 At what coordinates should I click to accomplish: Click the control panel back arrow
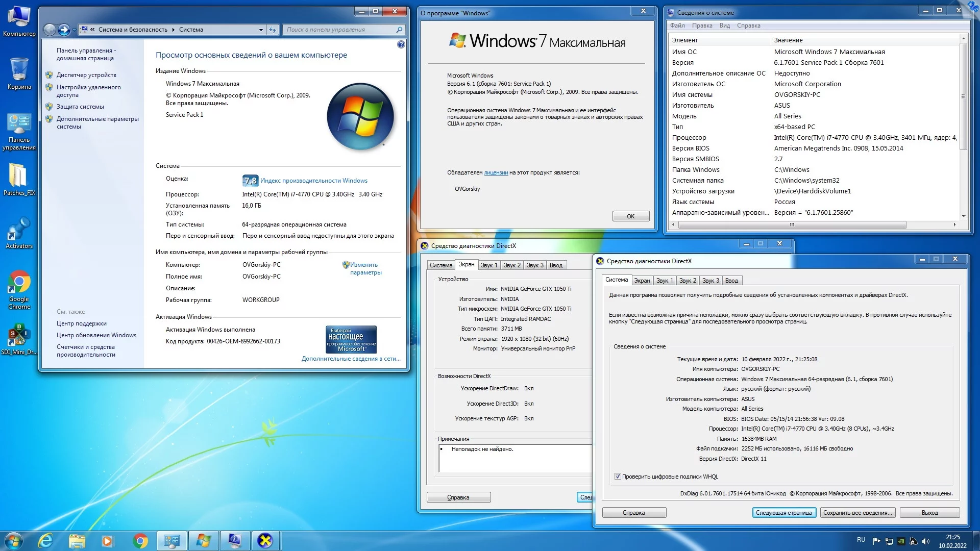tap(50, 30)
